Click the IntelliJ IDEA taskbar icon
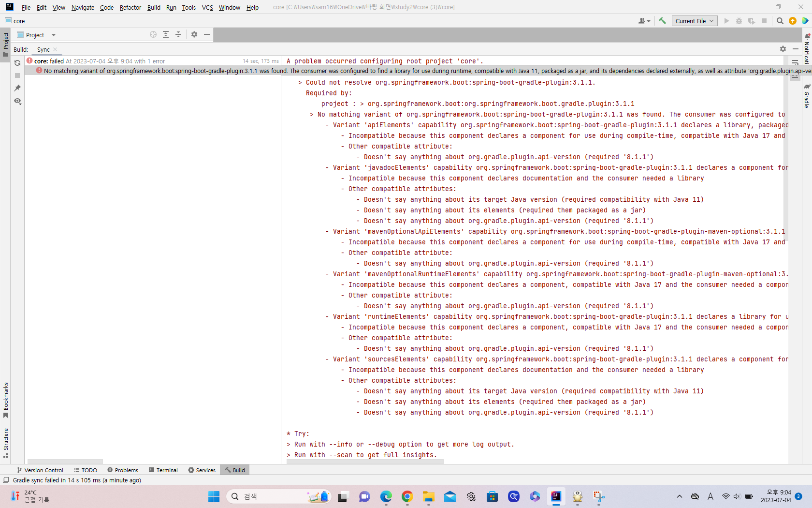This screenshot has width=812, height=508. point(556,496)
